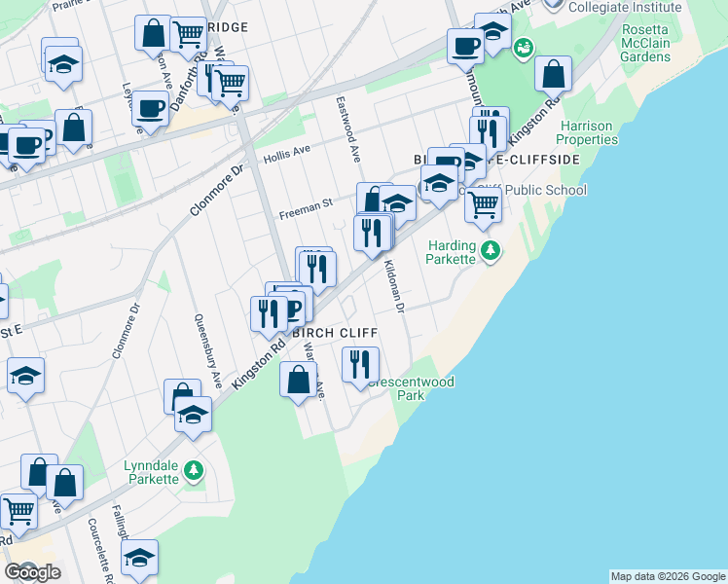The image size is (728, 584).
Task: Select the grocery cart marker in bottom left corner
Action: (x=19, y=514)
